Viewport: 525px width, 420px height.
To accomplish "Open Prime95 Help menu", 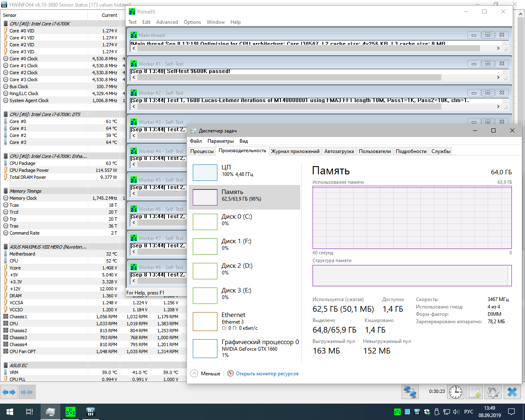I will point(235,22).
